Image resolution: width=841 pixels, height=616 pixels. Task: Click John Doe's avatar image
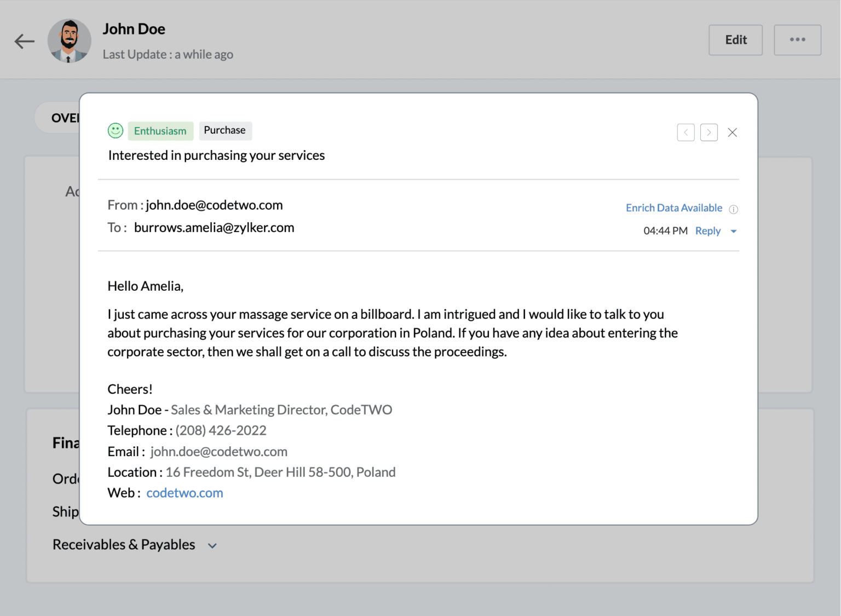70,41
